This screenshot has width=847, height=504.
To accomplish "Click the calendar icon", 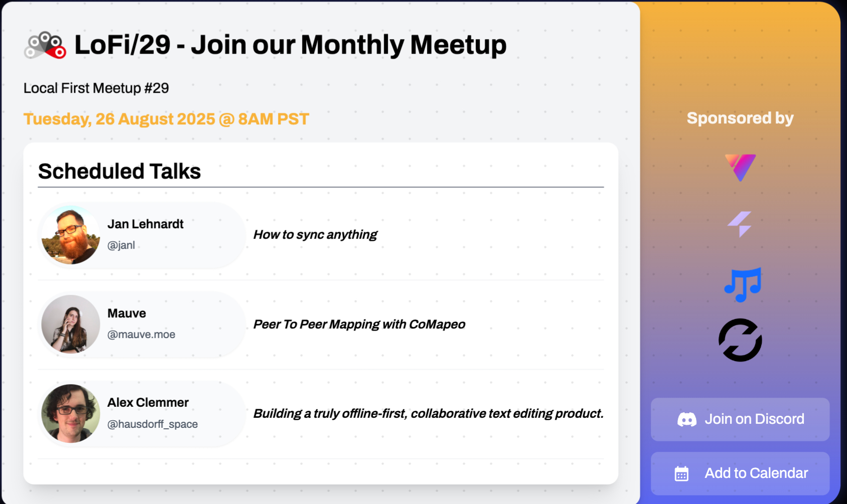I will tap(681, 473).
